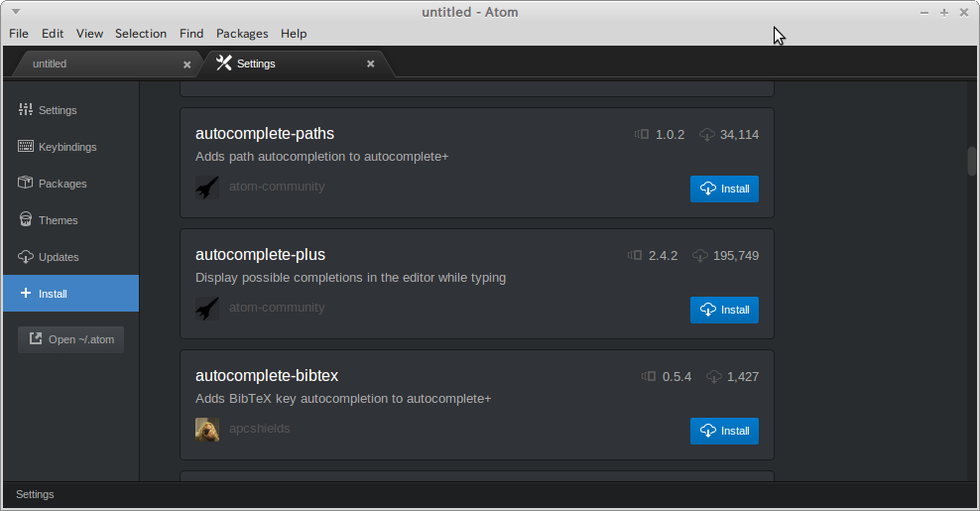This screenshot has width=980, height=511.
Task: Click description 'Display possible completions in the editor'
Action: point(350,278)
